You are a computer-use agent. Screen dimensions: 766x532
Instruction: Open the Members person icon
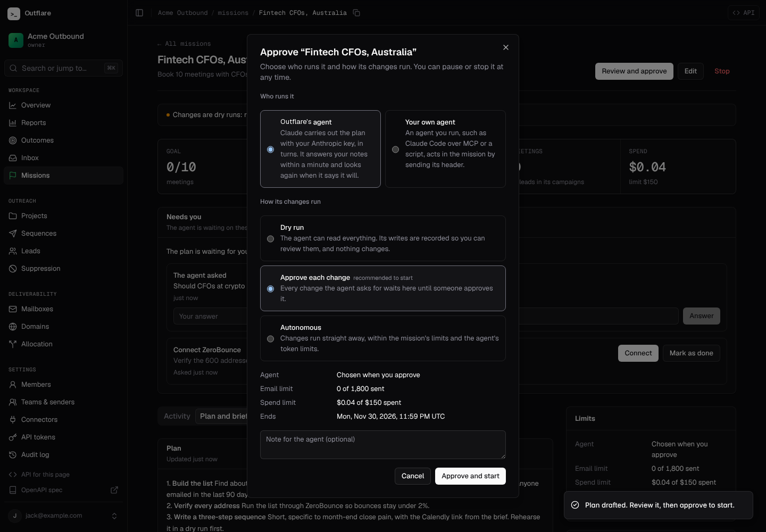coord(13,385)
